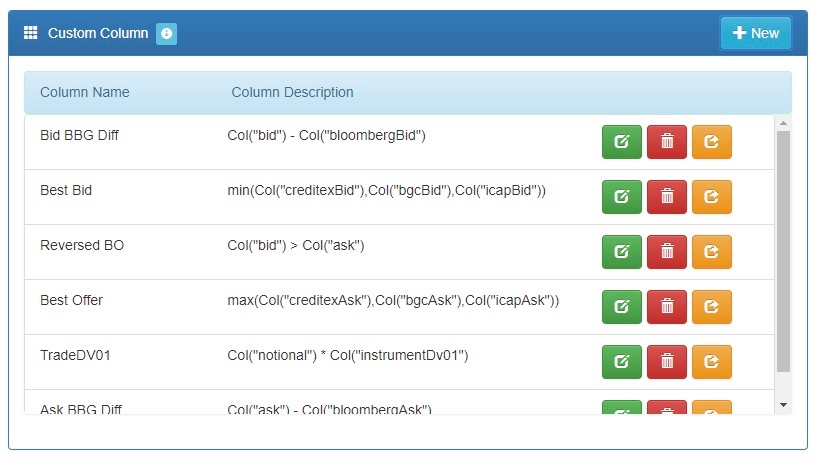Open the Custom Column info icon
The width and height of the screenshot is (816, 476).
tap(167, 34)
